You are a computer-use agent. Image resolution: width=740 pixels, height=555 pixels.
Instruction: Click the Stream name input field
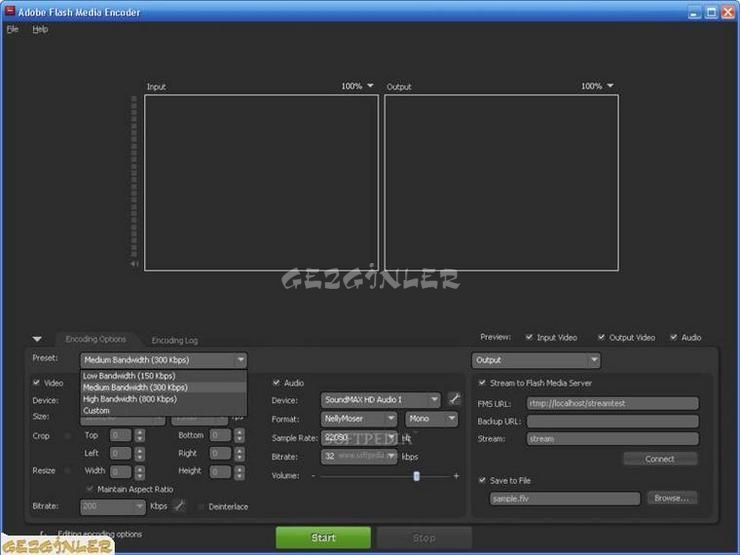click(x=613, y=439)
